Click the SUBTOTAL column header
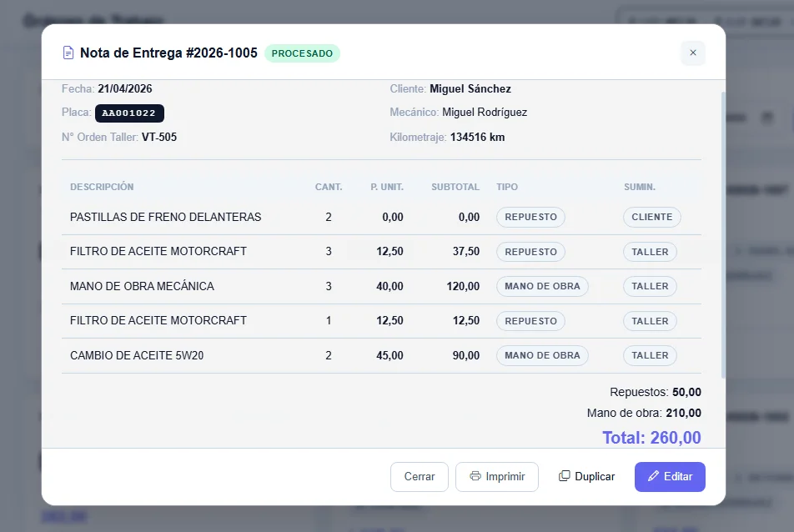 [455, 187]
